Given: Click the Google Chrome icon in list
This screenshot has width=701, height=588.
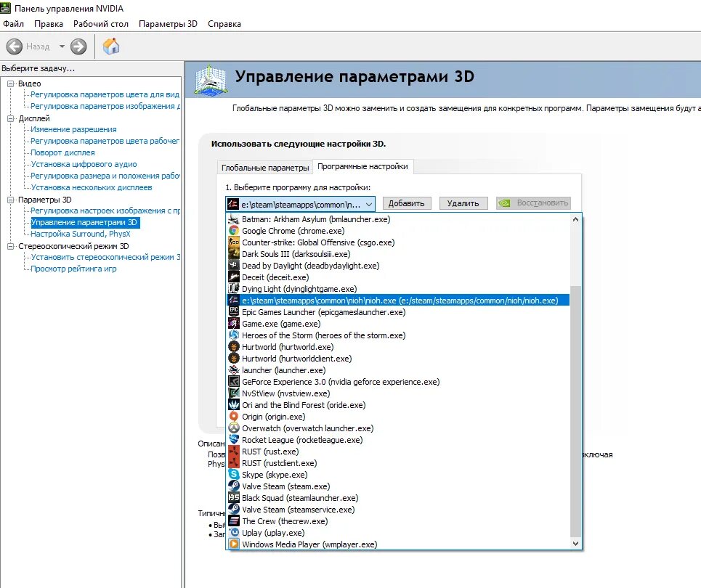Looking at the screenshot, I should pyautogui.click(x=233, y=231).
